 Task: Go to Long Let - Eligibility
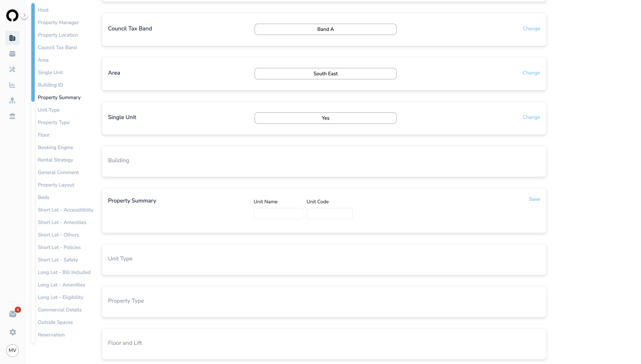[x=60, y=298]
